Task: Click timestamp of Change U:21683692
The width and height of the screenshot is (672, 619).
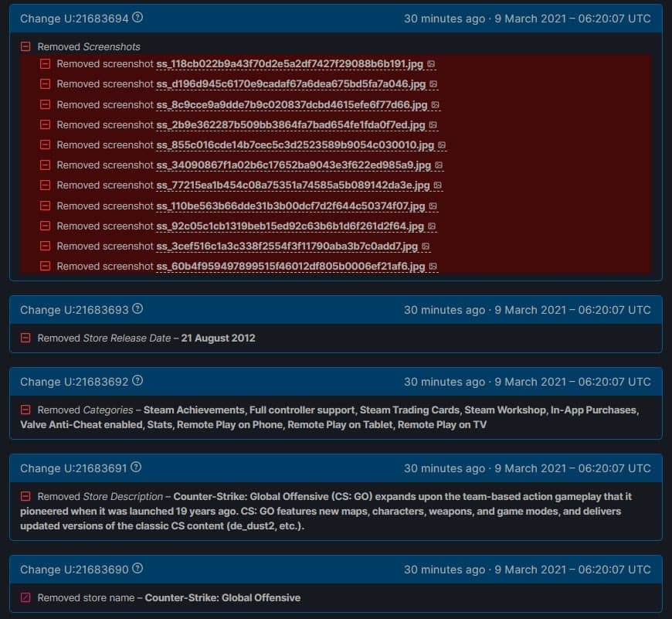Action: [527, 382]
